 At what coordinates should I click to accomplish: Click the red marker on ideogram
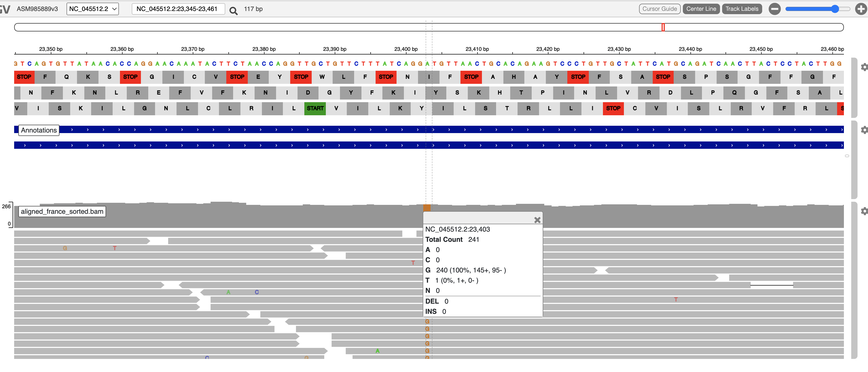[663, 27]
